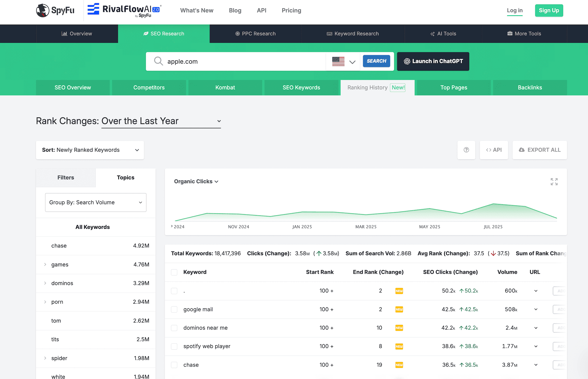This screenshot has width=588, height=379.
Task: Click the RivalFlow AI logo
Action: coord(124,10)
